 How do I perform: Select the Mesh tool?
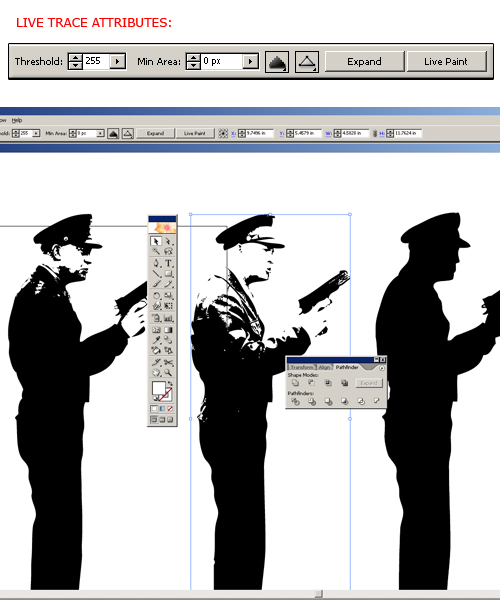coord(157,330)
